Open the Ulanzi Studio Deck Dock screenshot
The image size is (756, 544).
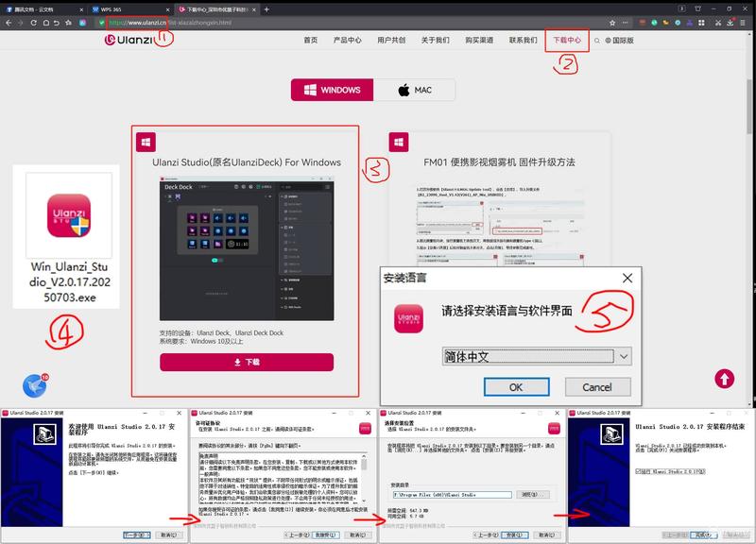(x=247, y=248)
